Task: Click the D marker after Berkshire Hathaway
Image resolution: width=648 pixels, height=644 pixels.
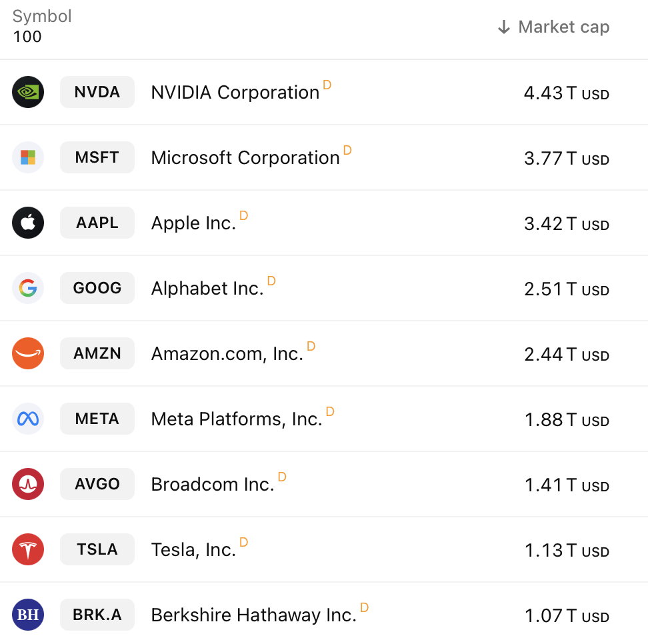Action: 364,607
